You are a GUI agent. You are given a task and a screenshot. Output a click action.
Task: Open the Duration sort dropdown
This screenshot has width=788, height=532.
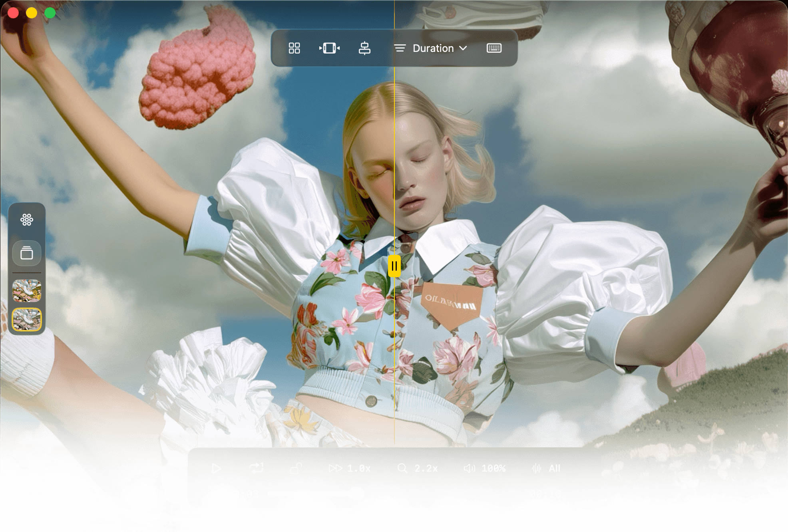point(431,48)
